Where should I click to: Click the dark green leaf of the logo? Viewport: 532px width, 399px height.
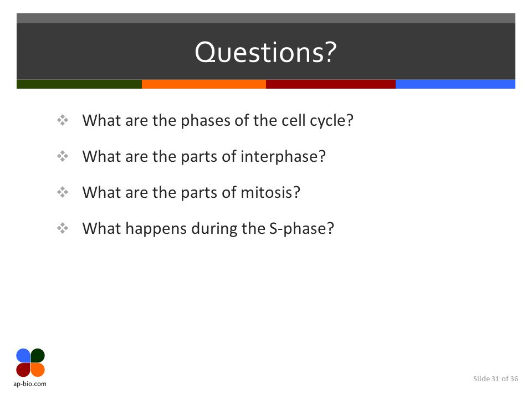(x=38, y=355)
